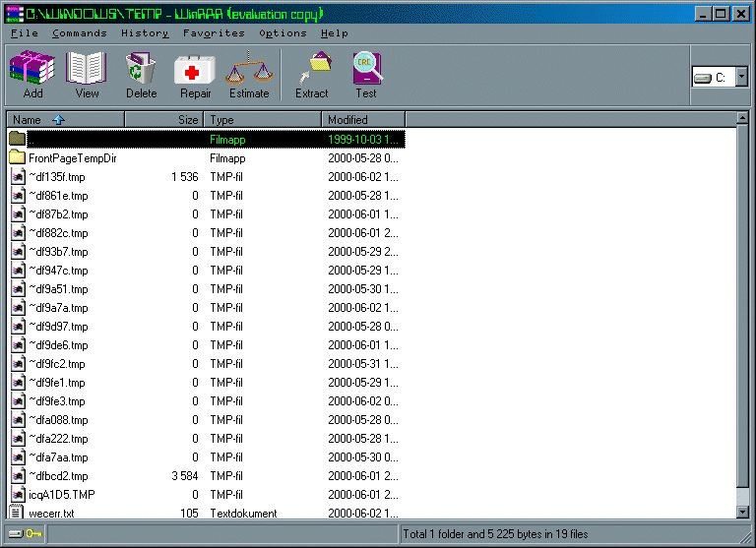Open the Favorites menu
This screenshot has height=548, width=756.
[x=214, y=33]
